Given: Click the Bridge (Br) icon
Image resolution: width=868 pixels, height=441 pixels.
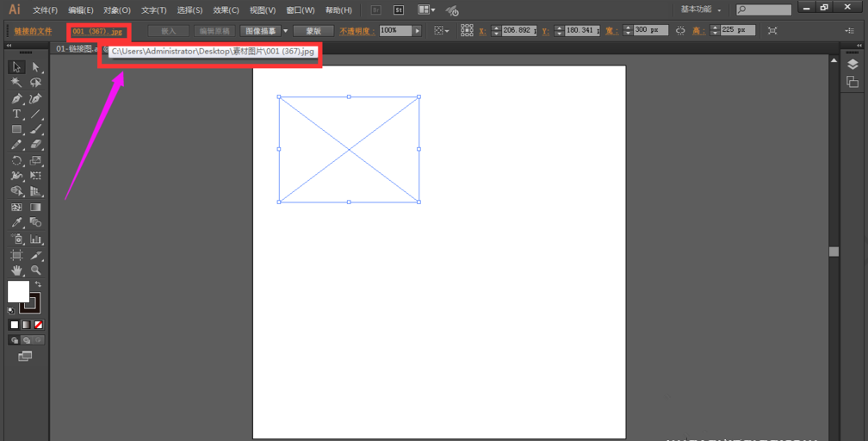Looking at the screenshot, I should tap(376, 10).
